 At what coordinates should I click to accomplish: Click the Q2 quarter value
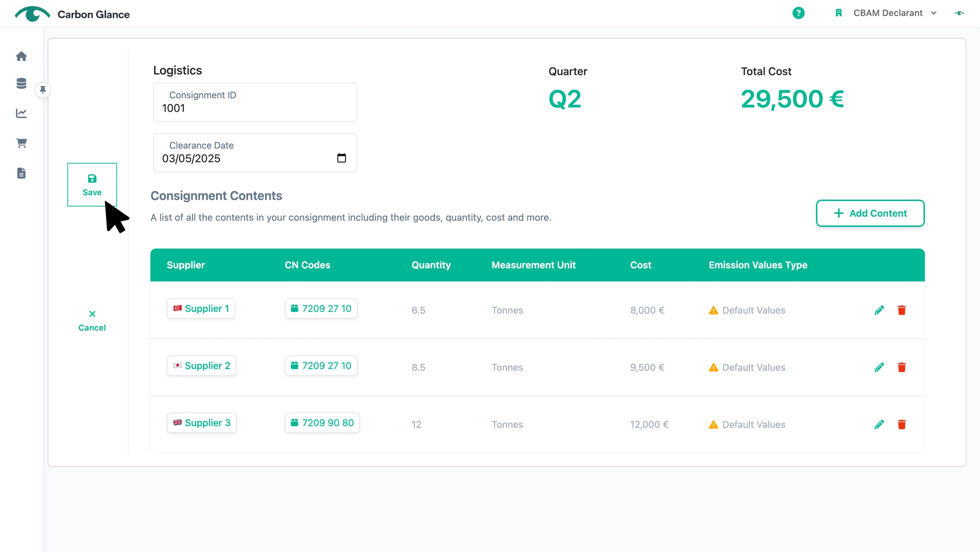(x=565, y=99)
